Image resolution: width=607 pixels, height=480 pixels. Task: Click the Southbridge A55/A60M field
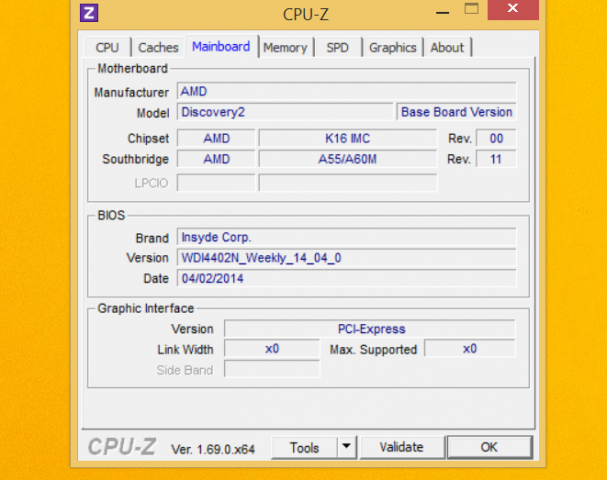tap(348, 159)
